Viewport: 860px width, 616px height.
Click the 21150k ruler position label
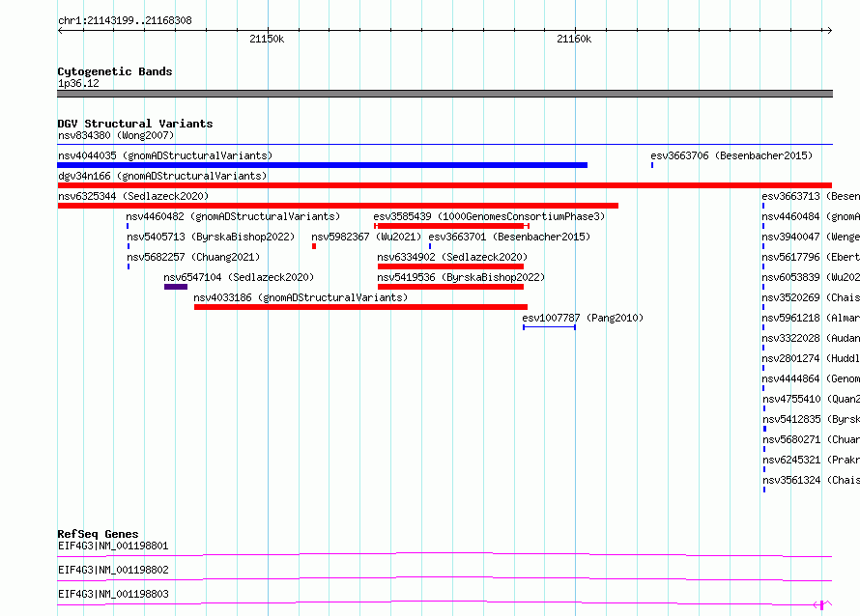[x=267, y=39]
